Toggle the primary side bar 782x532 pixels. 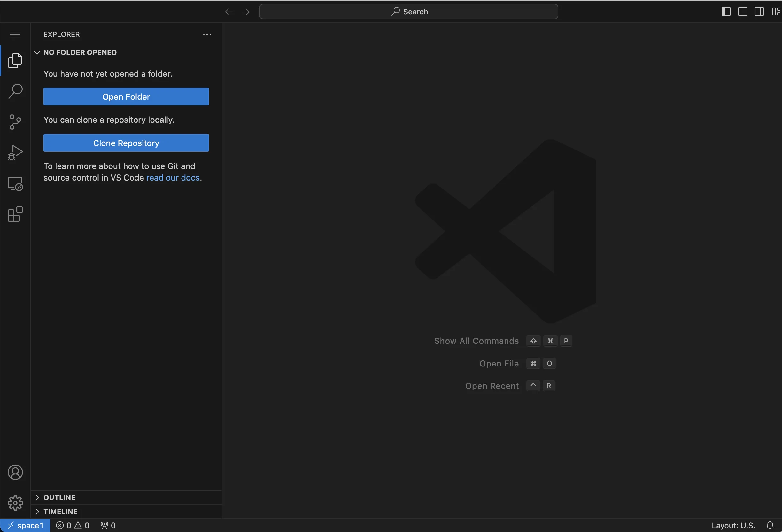(726, 12)
